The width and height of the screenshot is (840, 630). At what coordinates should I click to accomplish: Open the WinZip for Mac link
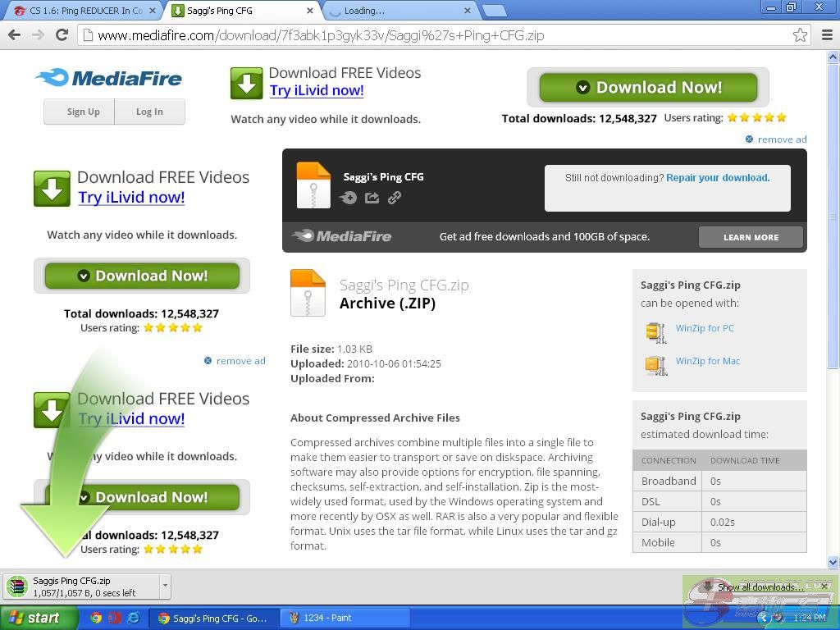click(x=707, y=361)
